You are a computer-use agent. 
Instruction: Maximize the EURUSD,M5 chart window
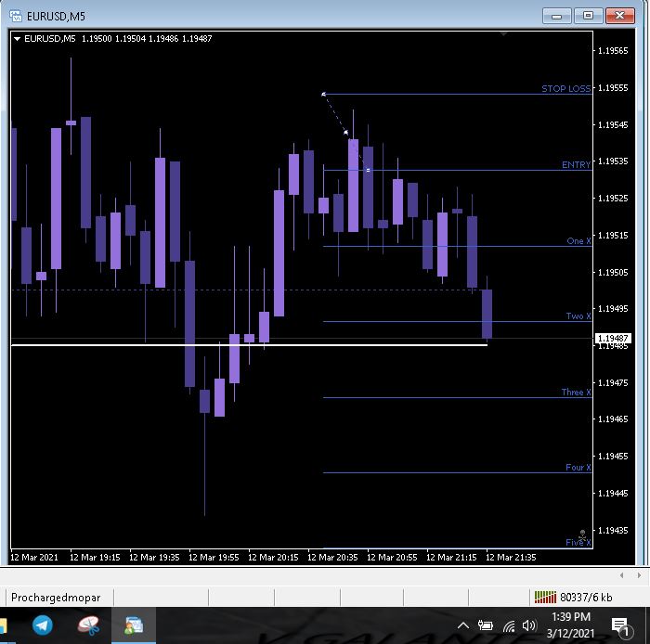click(588, 16)
